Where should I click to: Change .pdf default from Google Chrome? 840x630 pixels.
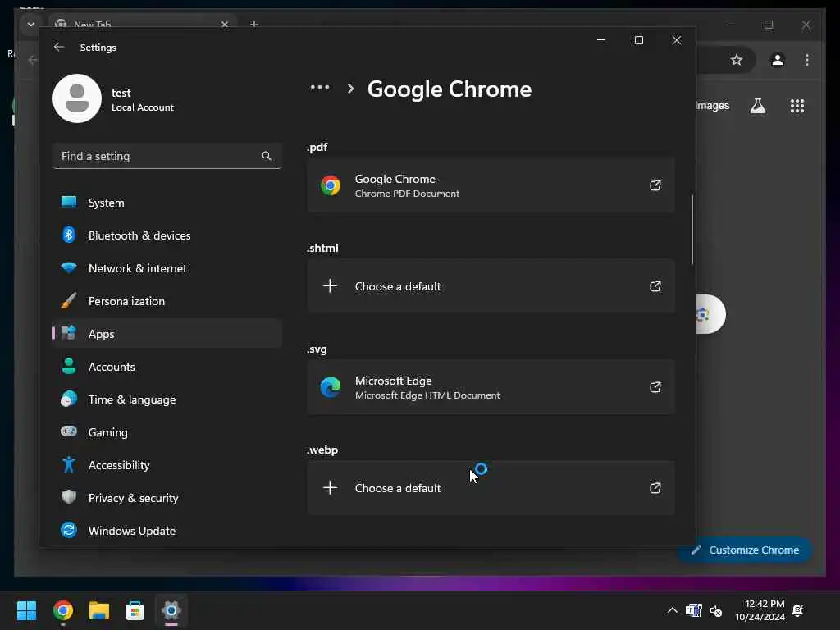click(x=491, y=185)
